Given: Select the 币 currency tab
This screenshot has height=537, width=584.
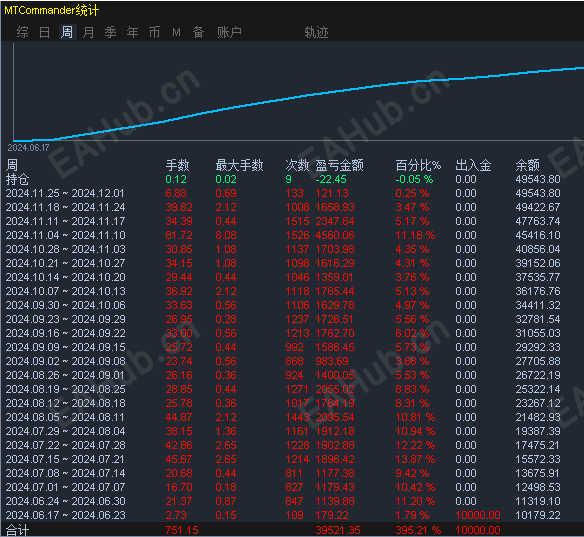Looking at the screenshot, I should pyautogui.click(x=154, y=32).
